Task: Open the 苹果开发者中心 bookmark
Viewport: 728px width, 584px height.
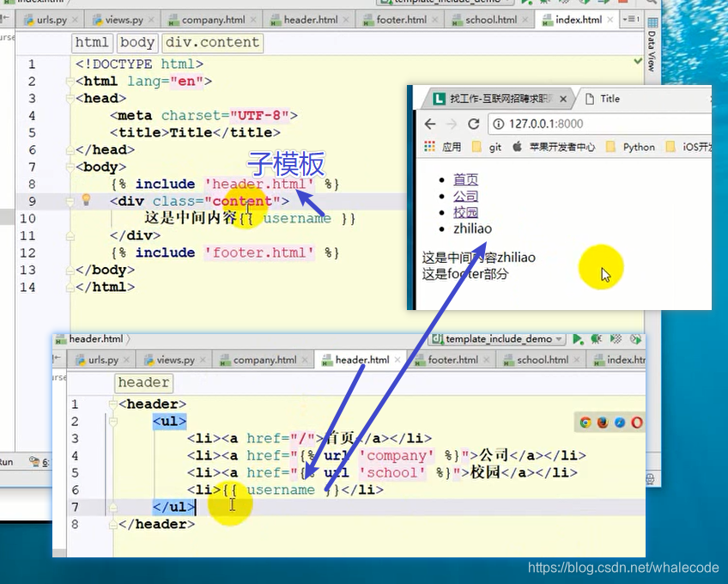Action: point(554,147)
